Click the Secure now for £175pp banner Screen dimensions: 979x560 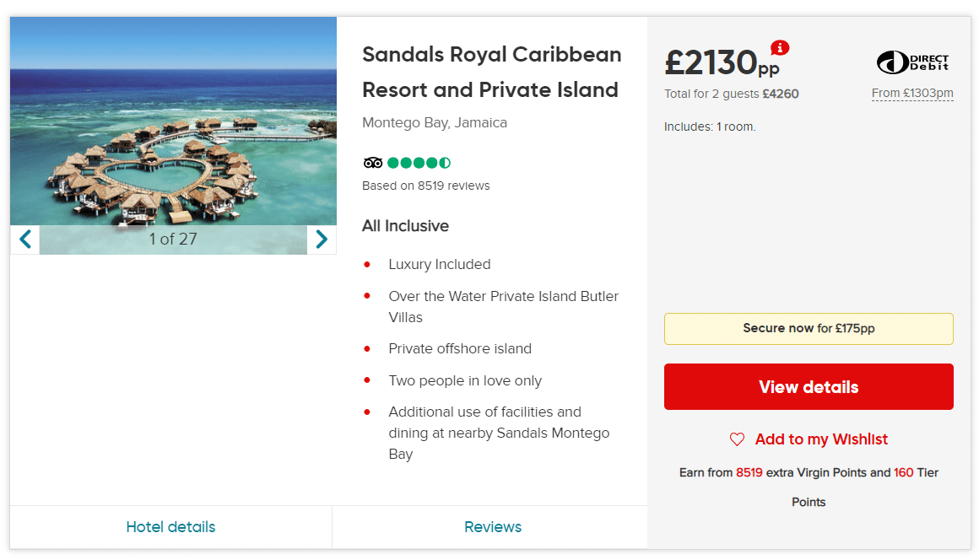click(809, 329)
